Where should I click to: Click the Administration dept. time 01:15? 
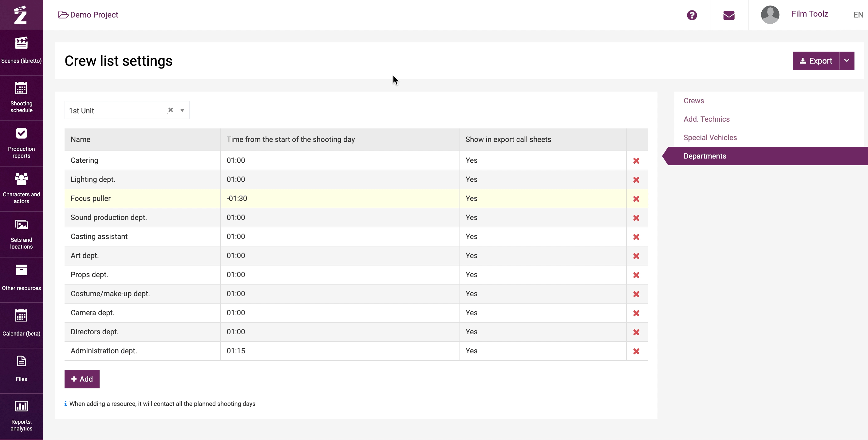(236, 351)
